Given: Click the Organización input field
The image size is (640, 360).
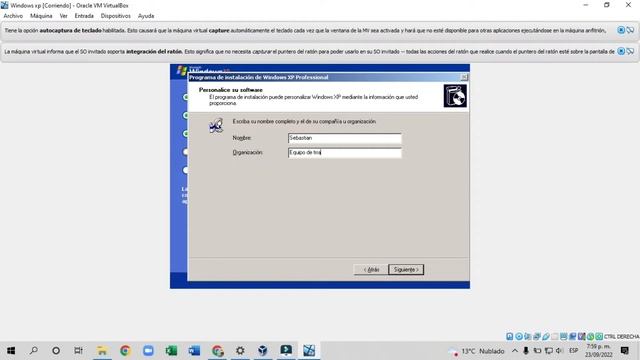Looking at the screenshot, I should (344, 153).
